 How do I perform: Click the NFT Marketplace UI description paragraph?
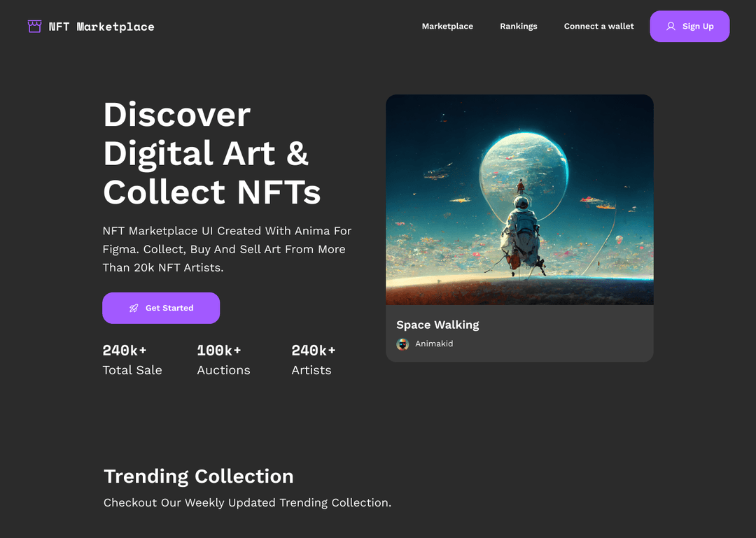coord(227,249)
